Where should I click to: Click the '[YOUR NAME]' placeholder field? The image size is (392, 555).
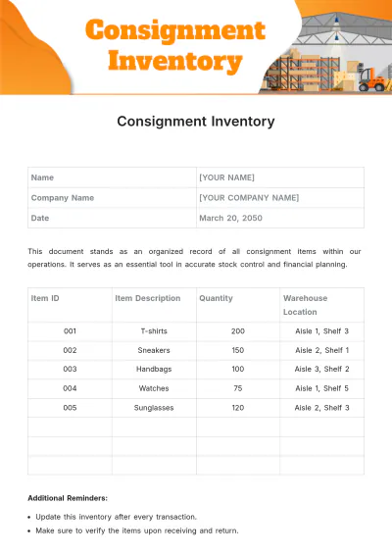click(x=280, y=177)
